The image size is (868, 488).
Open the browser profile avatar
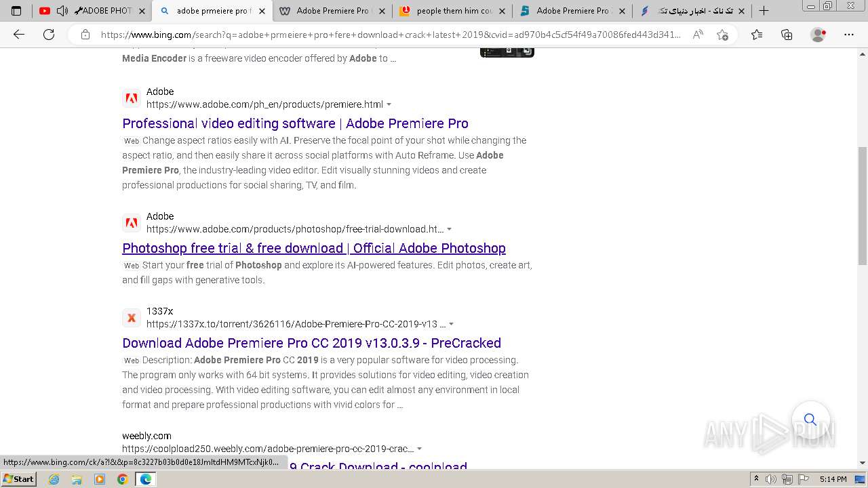(818, 35)
